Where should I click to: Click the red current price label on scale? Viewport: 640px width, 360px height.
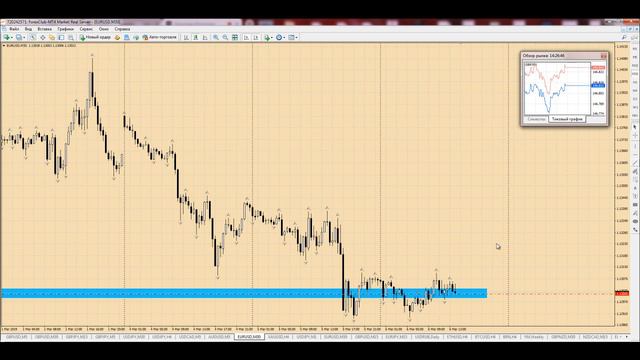622,293
